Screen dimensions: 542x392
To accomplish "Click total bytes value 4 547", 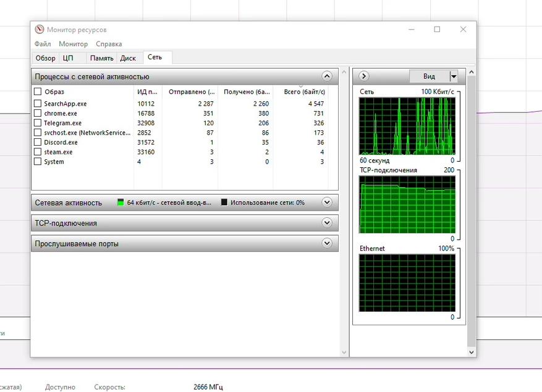I will tap(316, 104).
